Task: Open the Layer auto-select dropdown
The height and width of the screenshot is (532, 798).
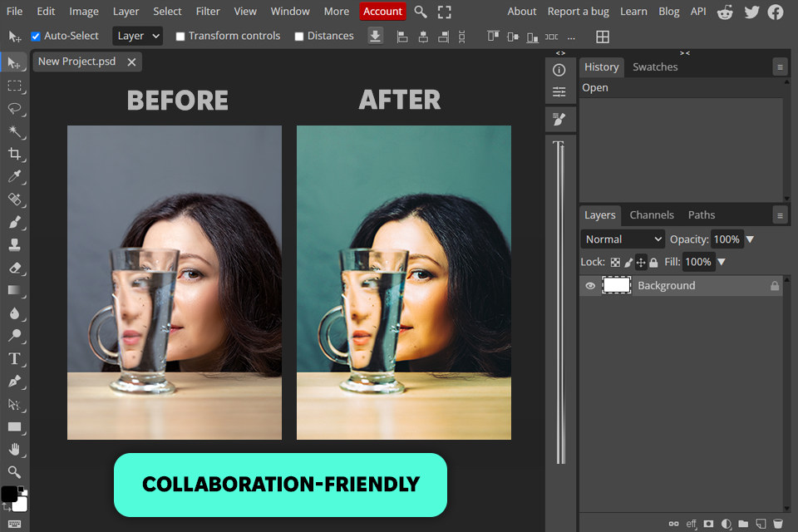Action: point(137,37)
